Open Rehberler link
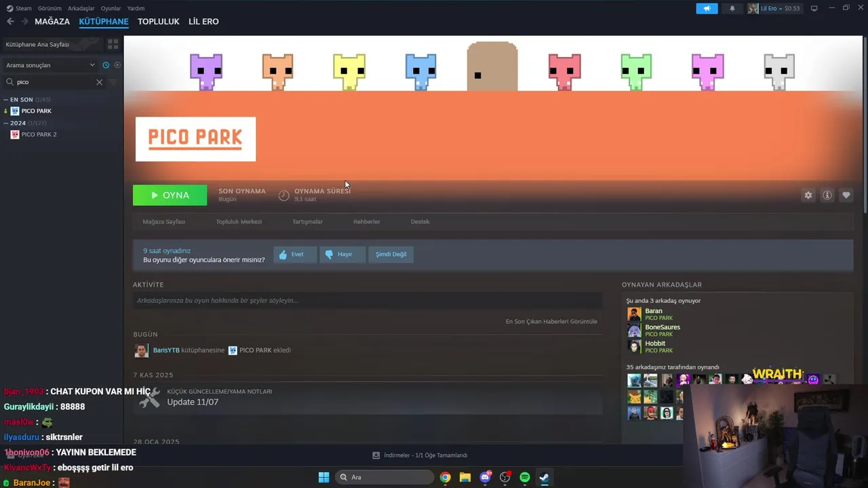 (366, 222)
